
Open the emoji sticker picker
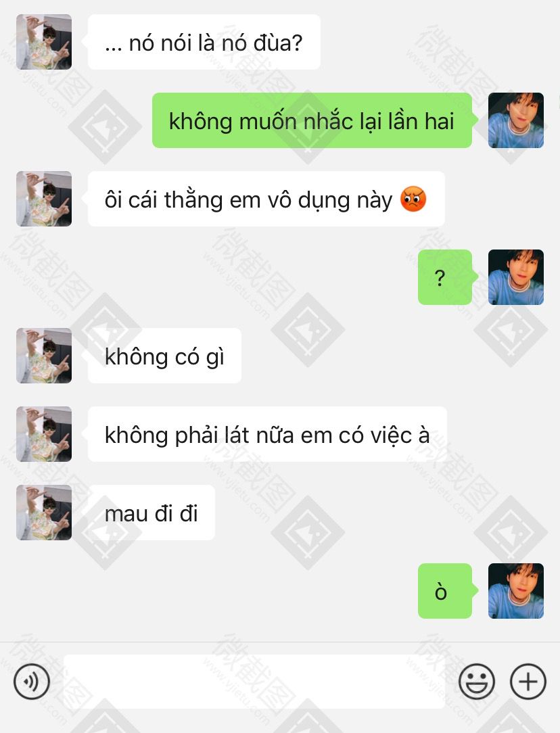[477, 682]
